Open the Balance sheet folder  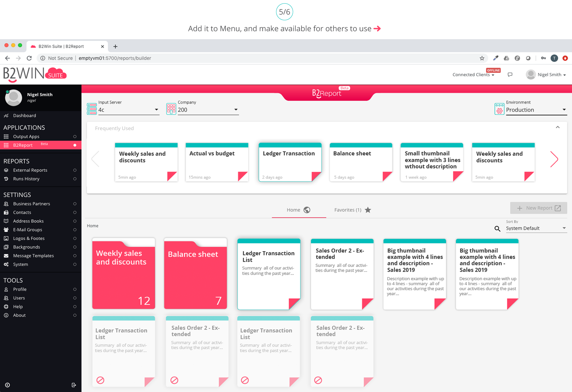[195, 273]
